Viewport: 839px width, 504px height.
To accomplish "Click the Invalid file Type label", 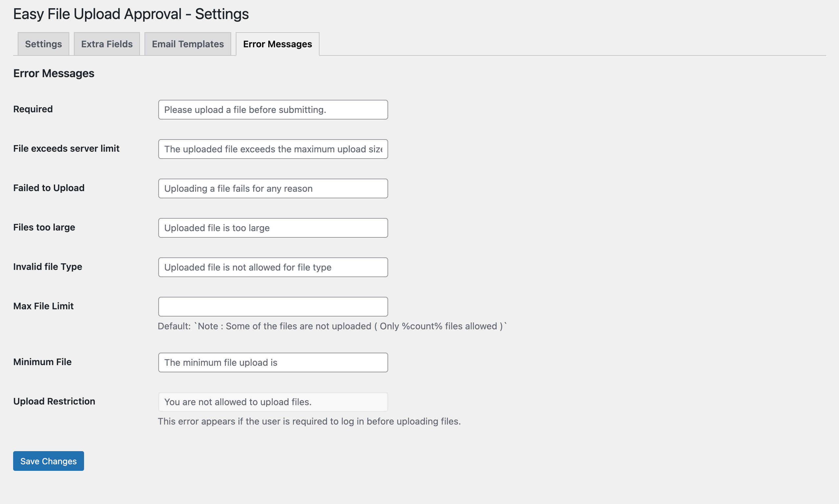I will pyautogui.click(x=48, y=267).
